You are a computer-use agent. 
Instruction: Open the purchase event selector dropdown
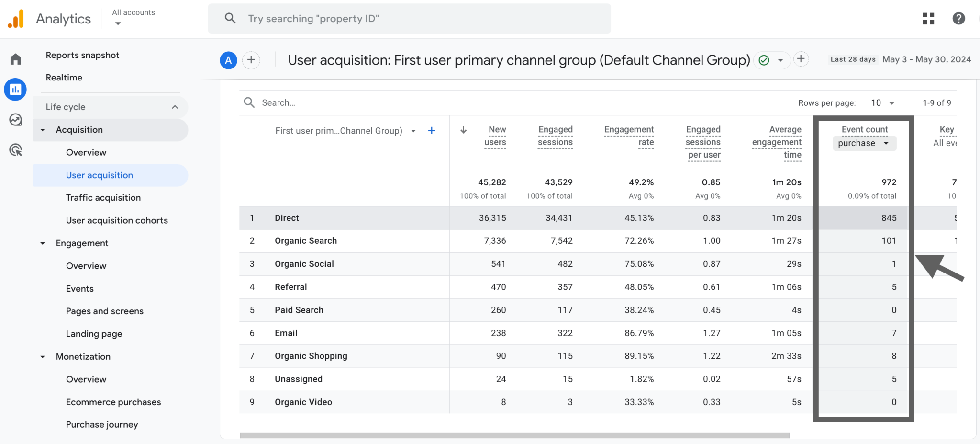[864, 143]
